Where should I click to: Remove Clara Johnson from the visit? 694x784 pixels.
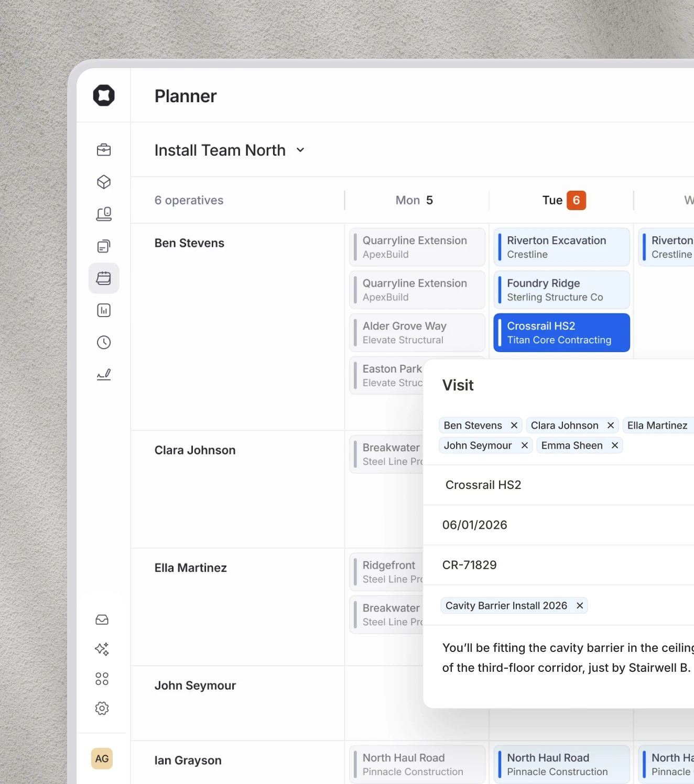tap(611, 426)
